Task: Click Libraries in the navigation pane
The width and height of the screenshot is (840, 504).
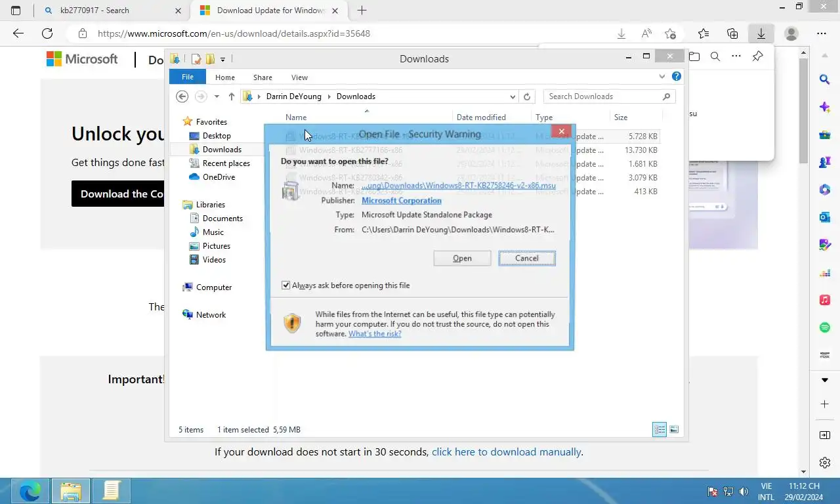Action: (210, 205)
